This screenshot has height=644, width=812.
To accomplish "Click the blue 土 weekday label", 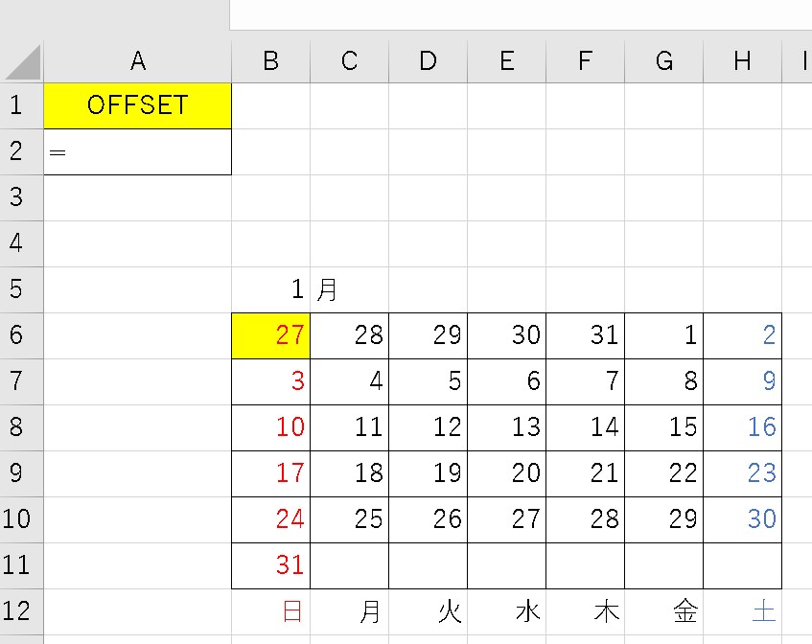I will (x=763, y=611).
